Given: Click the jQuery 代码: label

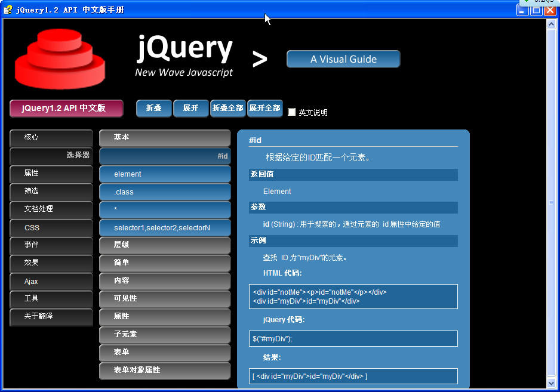Looking at the screenshot, I should 284,320.
